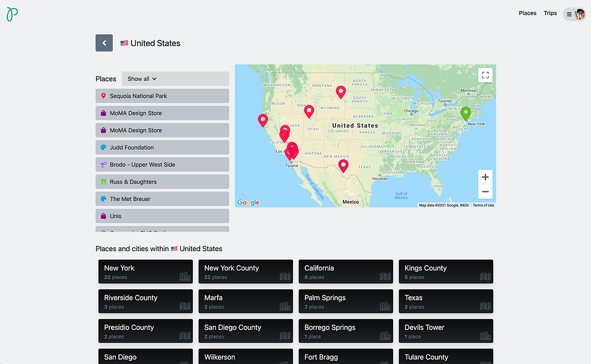This screenshot has width=591, height=364.
Task: Open the New York County card
Action: [246, 271]
